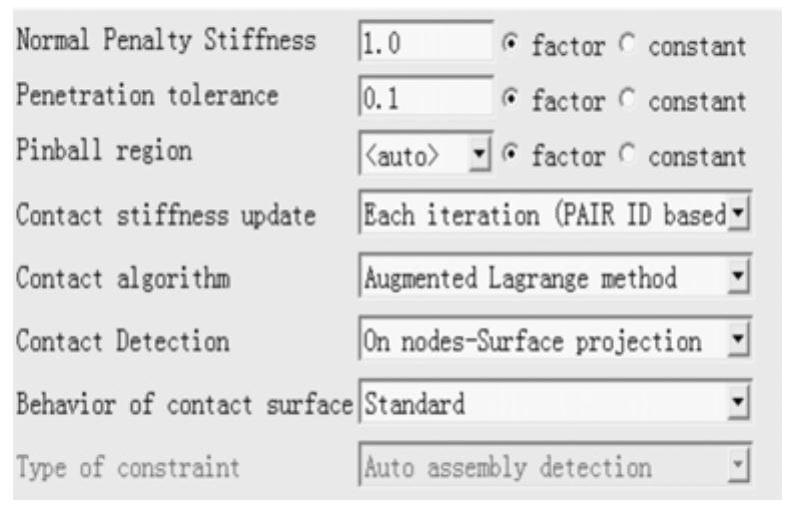
Task: Open Behavior of contact surface dropdown
Action: pos(740,404)
